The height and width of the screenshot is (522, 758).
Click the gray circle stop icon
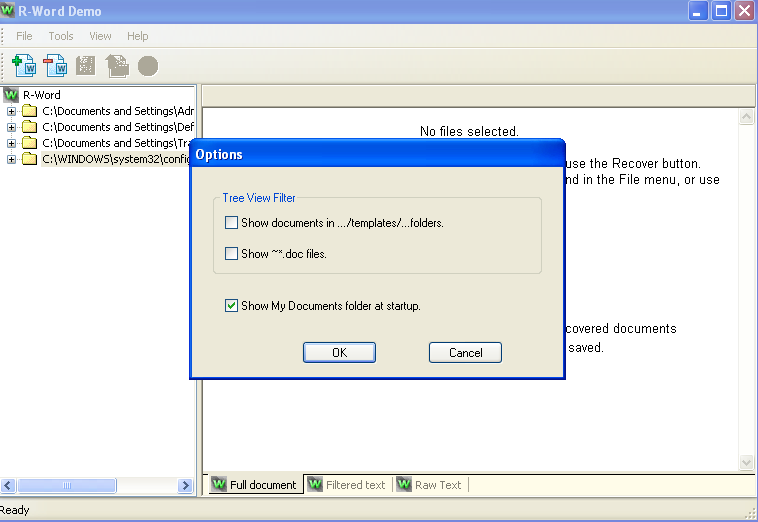148,66
